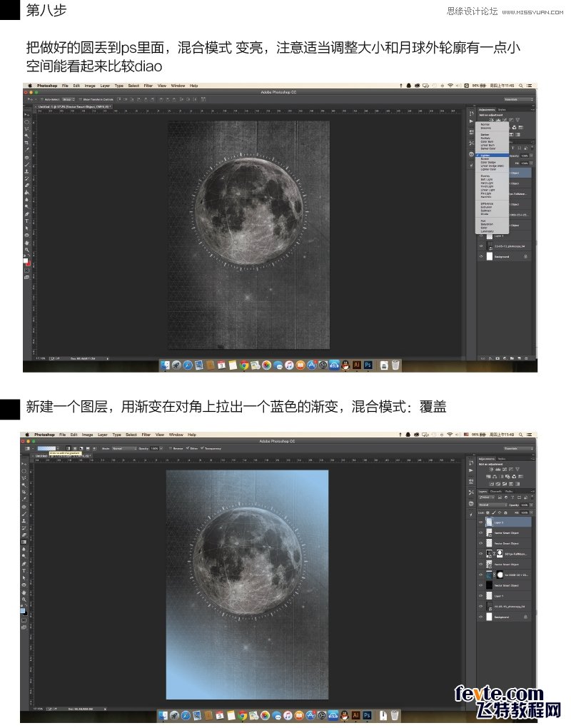571x728 pixels.
Task: Toggle Auto-Select checkbox in upper options bar
Action: [x=42, y=99]
